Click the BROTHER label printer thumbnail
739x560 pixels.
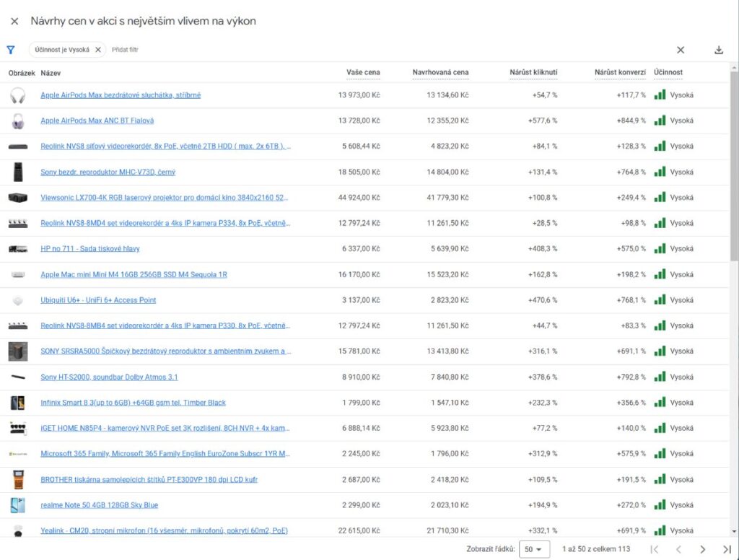tap(18, 479)
